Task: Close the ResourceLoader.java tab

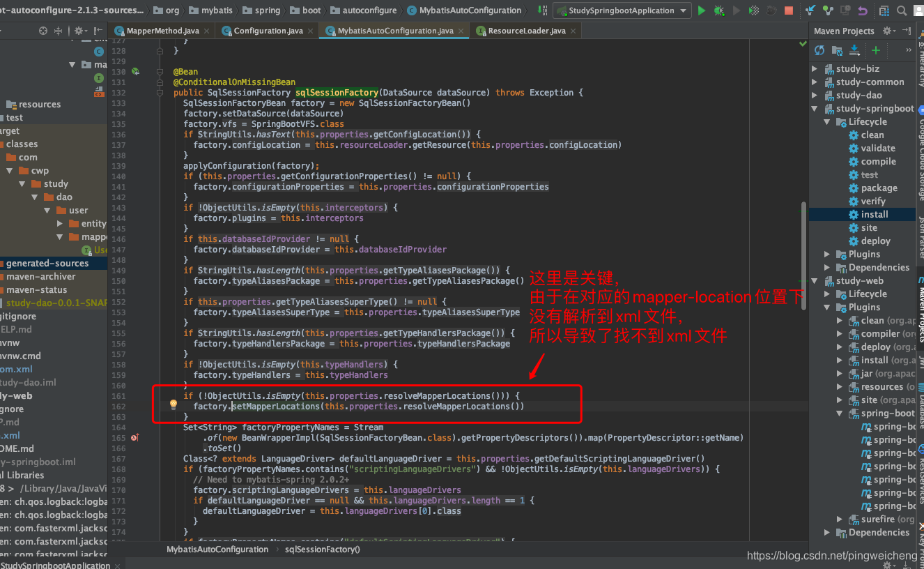Action: [573, 31]
